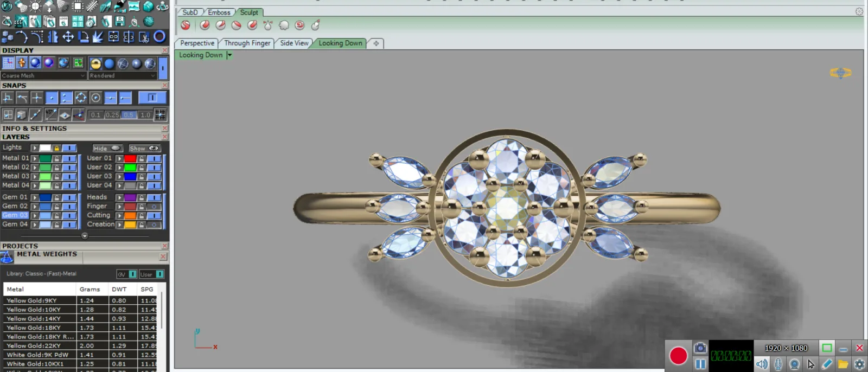Click the first Sculpt red S icon
This screenshot has height=372, width=868.
(186, 25)
